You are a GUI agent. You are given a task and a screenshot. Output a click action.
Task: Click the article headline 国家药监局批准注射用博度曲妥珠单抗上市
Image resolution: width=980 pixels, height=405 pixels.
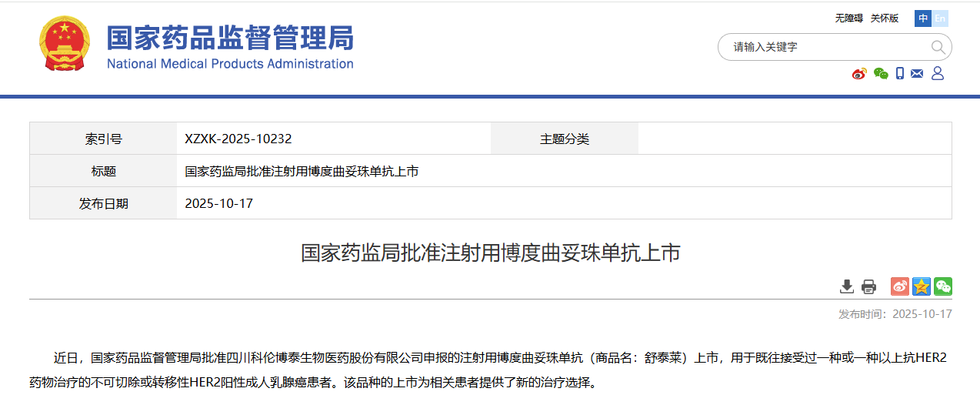490,253
